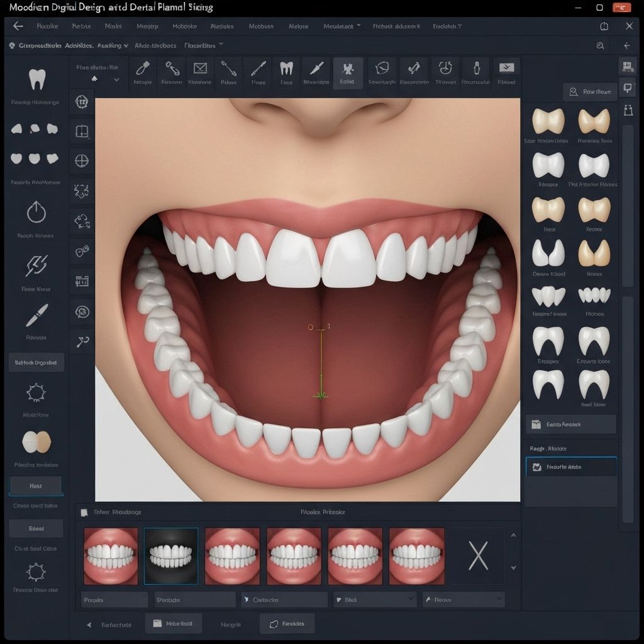Choose the top-left beige tooth shade in library
The width and height of the screenshot is (644, 644).
547,120
